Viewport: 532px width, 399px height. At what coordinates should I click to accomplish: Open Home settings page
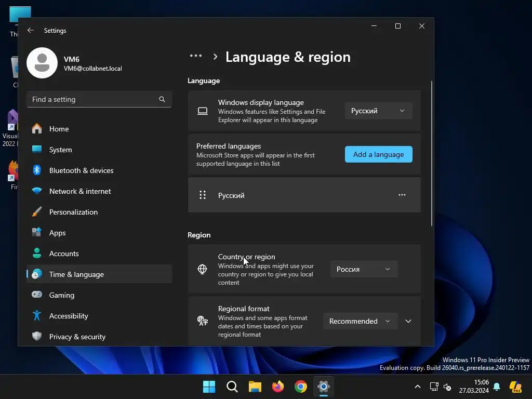(99, 129)
